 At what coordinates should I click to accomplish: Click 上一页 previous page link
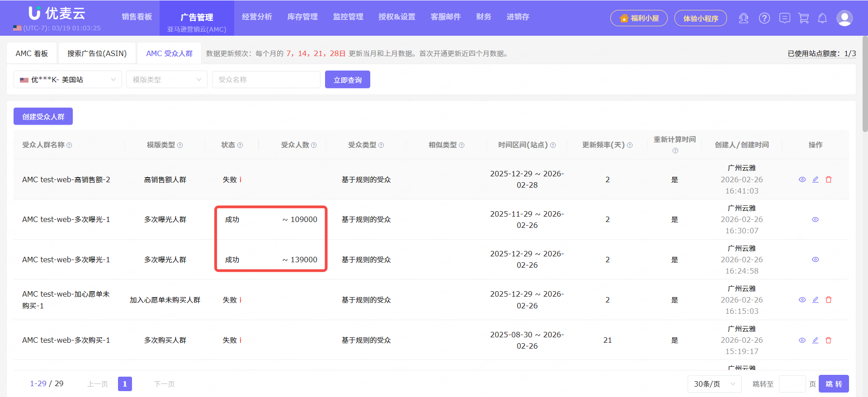point(98,384)
